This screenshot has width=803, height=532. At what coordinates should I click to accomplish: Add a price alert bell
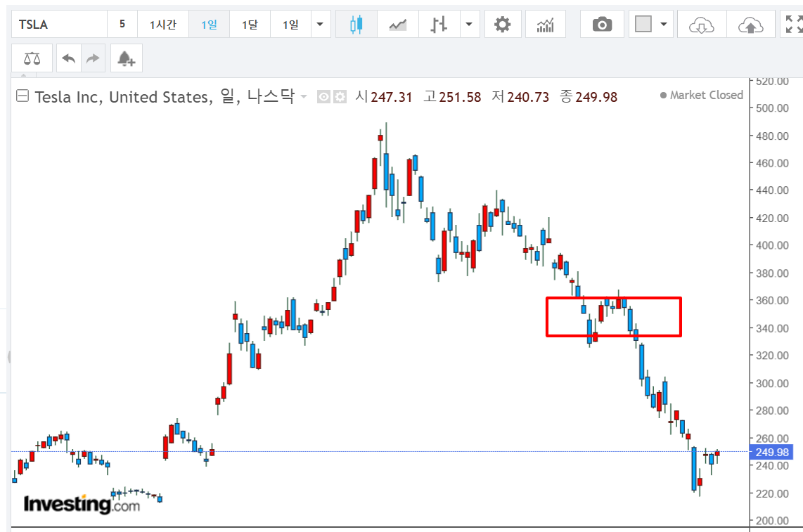click(126, 58)
